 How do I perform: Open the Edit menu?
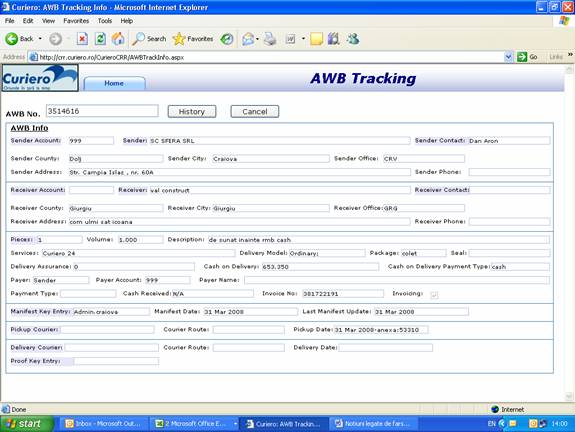pos(28,21)
